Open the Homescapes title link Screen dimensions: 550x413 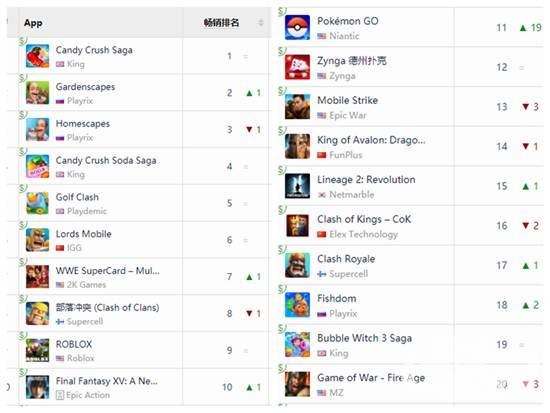pos(83,124)
